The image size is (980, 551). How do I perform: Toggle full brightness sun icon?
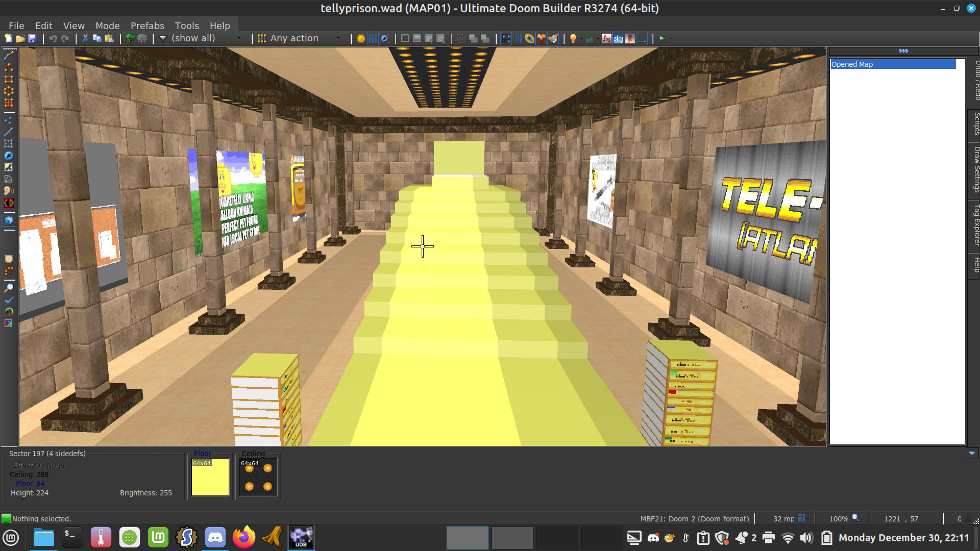[361, 39]
